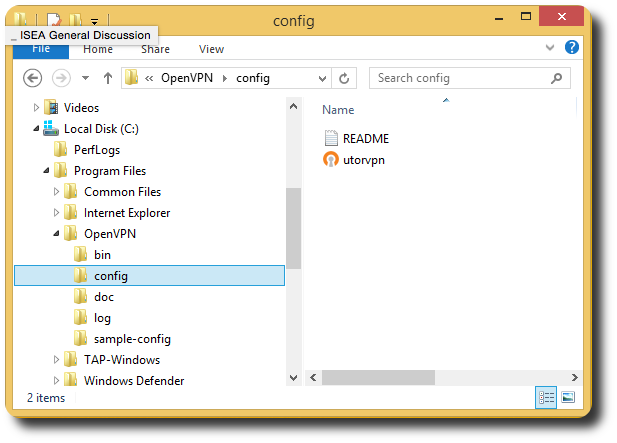Open recent locations dropdown arrow
Screen dimensions: 617x443
[x=85, y=78]
